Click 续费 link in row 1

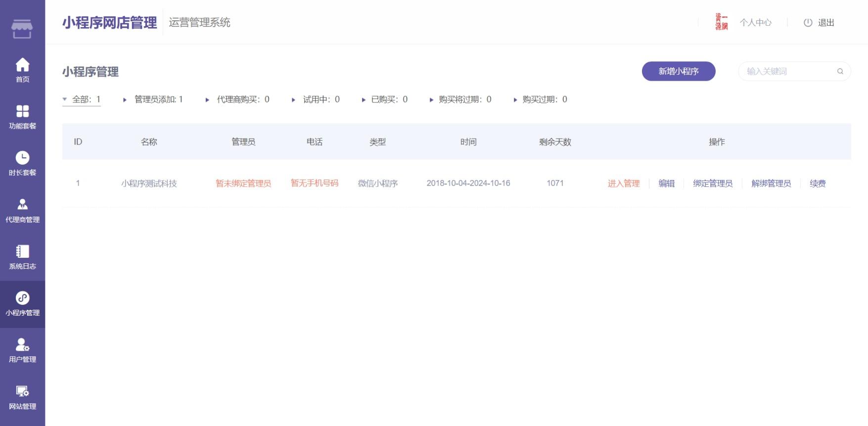click(x=818, y=184)
